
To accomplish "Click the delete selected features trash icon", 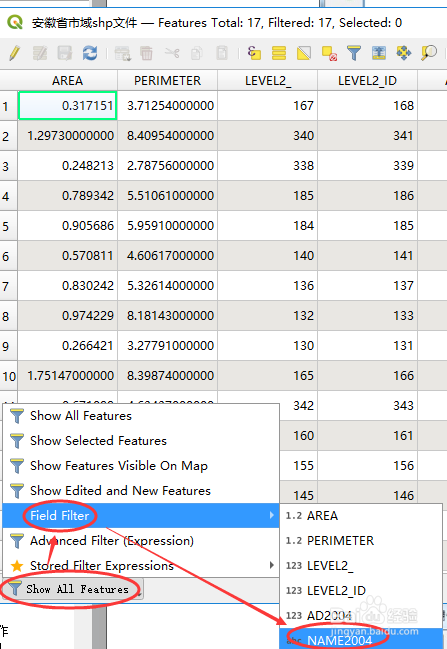I will (146, 53).
